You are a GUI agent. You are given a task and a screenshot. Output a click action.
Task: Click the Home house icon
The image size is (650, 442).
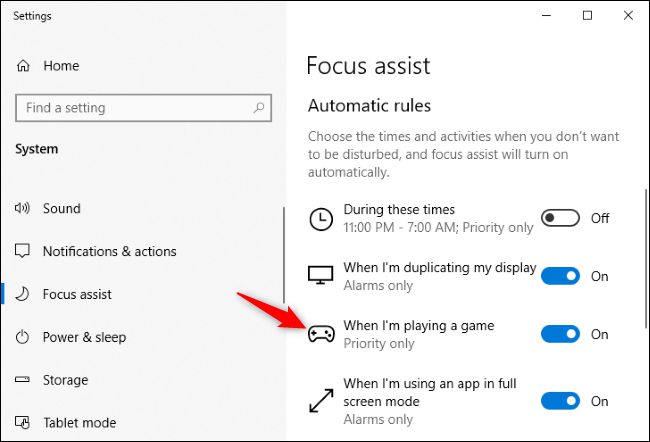click(23, 66)
